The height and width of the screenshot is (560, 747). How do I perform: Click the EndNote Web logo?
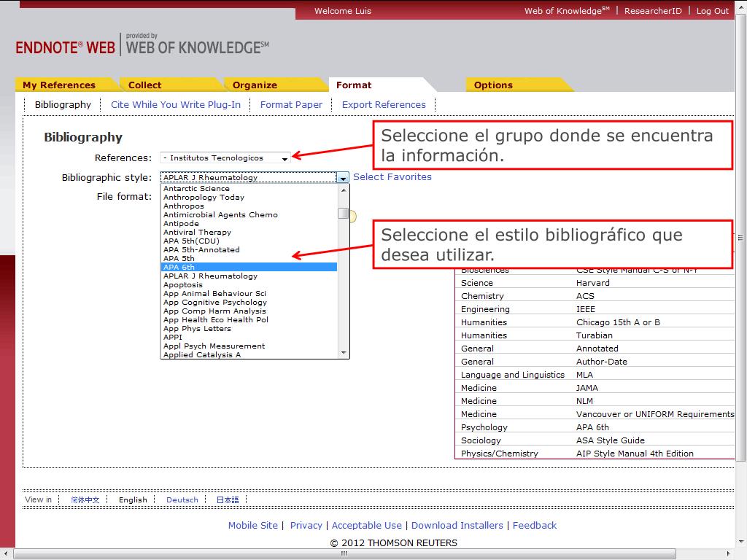tap(65, 47)
